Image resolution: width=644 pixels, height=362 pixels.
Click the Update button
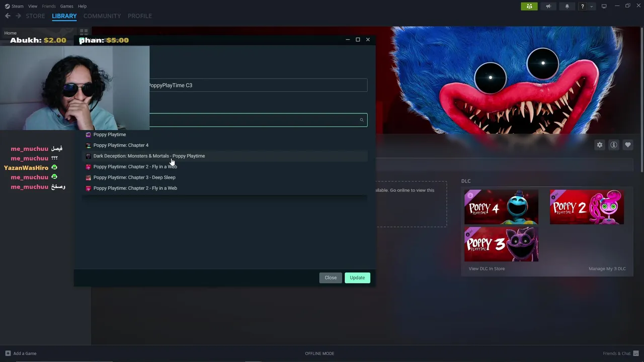click(x=357, y=278)
